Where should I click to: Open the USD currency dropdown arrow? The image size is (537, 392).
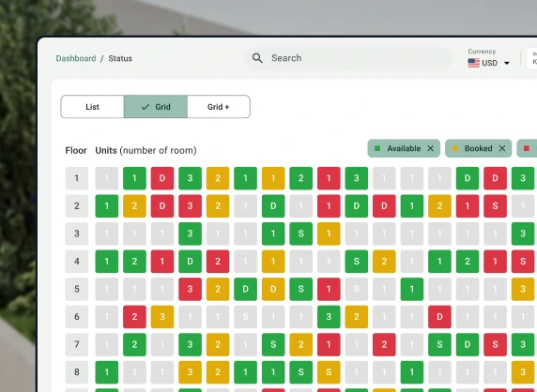click(x=507, y=63)
